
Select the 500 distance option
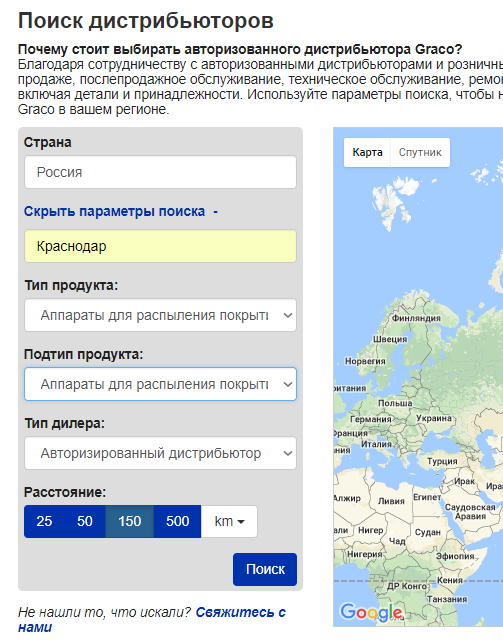tap(177, 521)
